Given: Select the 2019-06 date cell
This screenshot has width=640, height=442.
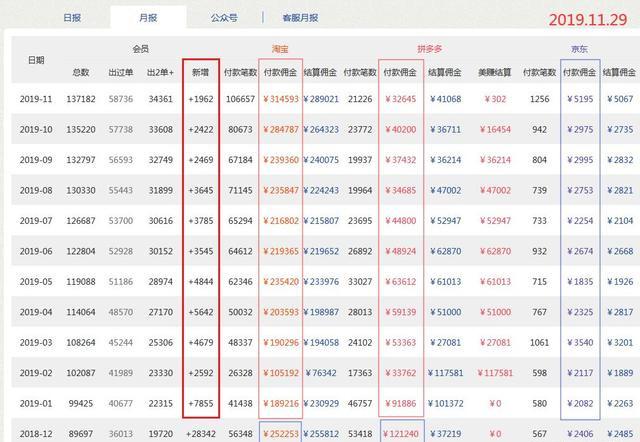Looking at the screenshot, I should (36, 251).
